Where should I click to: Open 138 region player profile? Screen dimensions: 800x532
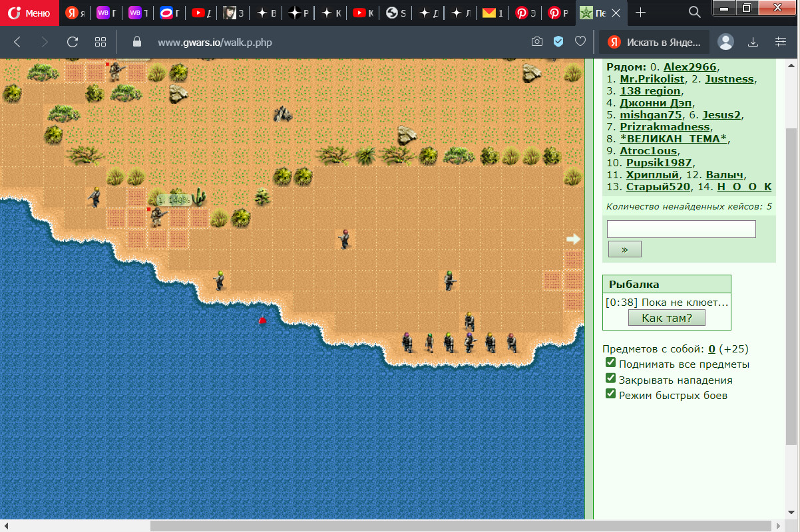click(x=650, y=91)
